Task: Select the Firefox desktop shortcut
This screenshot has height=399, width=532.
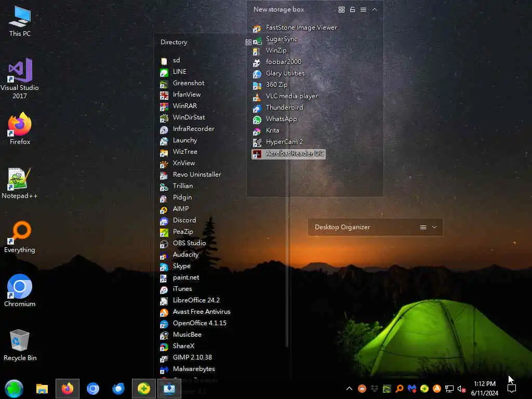Action: pyautogui.click(x=20, y=129)
